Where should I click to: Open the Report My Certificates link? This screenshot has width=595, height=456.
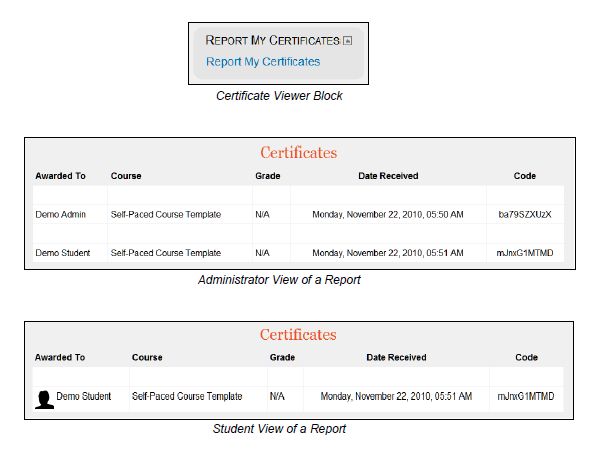click(x=263, y=61)
